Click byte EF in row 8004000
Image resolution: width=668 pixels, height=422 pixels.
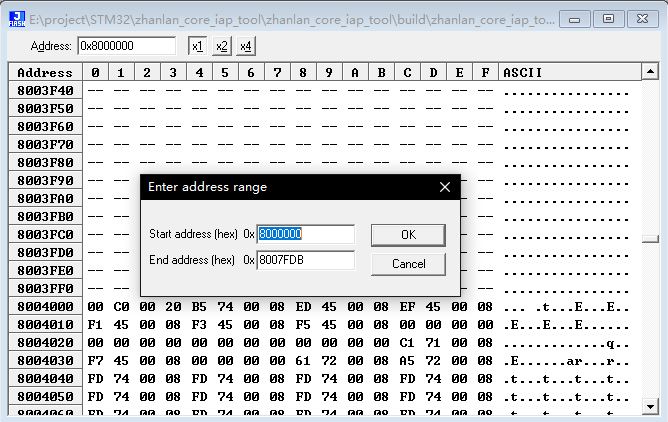pyautogui.click(x=407, y=307)
